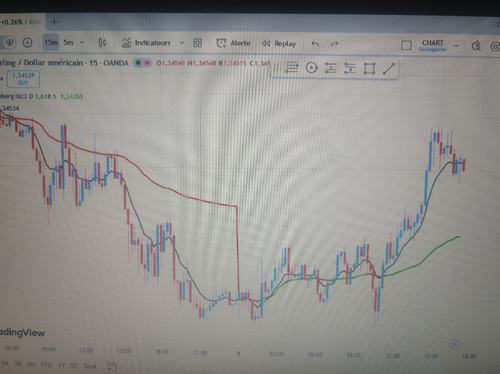Screen dimensions: 500x374
Task: Set chart range to YTD
Action: (x=46, y=365)
